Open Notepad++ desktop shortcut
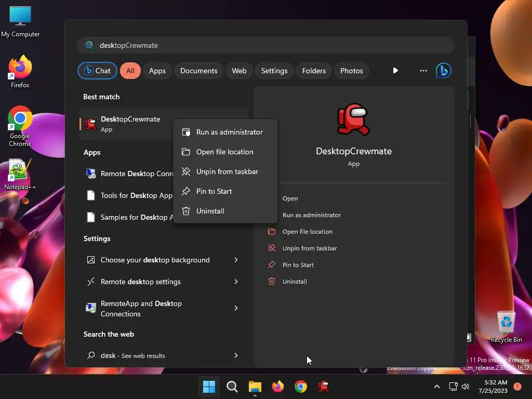 coord(20,175)
